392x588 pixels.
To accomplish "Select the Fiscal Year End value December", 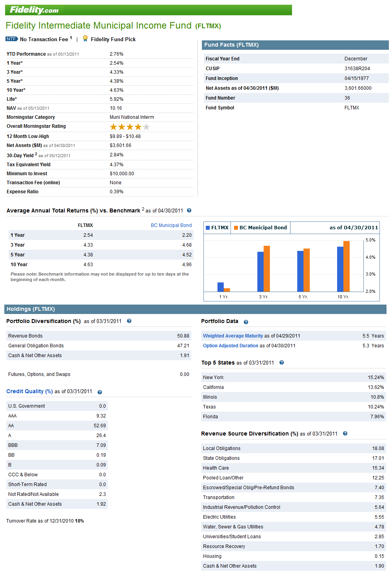I will (356, 59).
